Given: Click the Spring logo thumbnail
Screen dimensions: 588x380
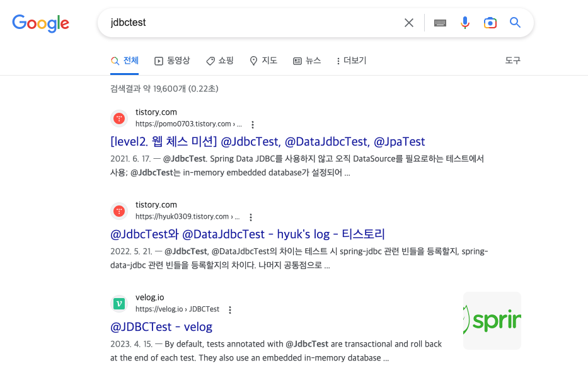Looking at the screenshot, I should click(x=492, y=321).
